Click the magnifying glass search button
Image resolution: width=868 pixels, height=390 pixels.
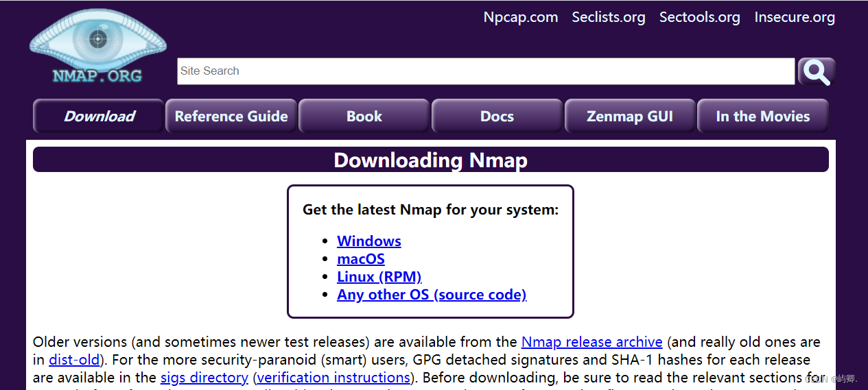tap(817, 71)
